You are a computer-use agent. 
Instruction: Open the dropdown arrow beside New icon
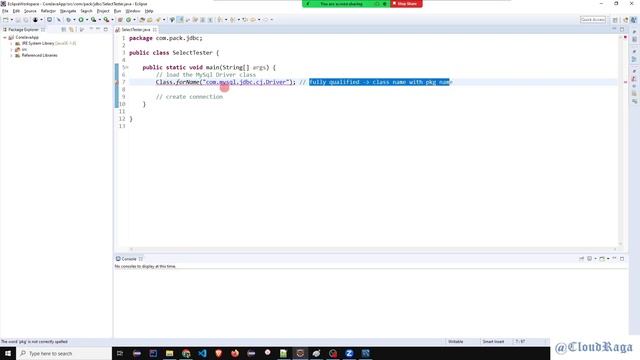click(11, 20)
